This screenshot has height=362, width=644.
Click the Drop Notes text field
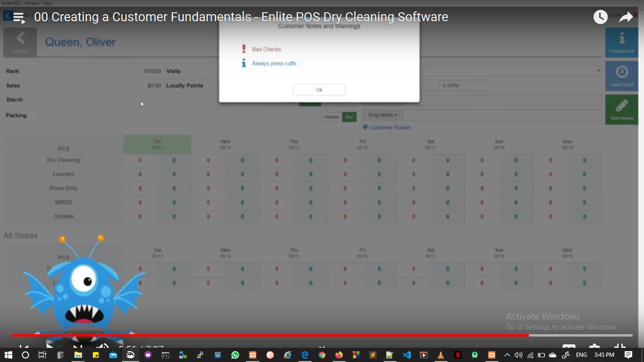[503, 115]
